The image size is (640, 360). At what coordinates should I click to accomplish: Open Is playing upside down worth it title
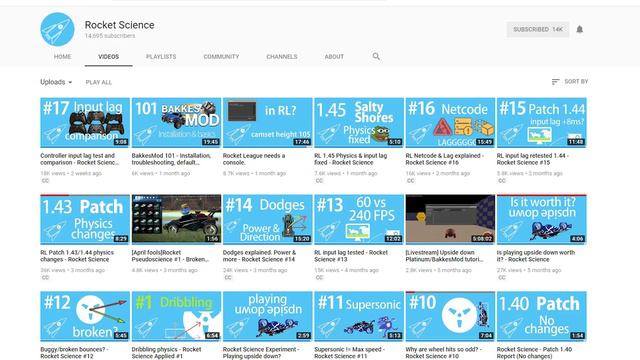(536, 256)
